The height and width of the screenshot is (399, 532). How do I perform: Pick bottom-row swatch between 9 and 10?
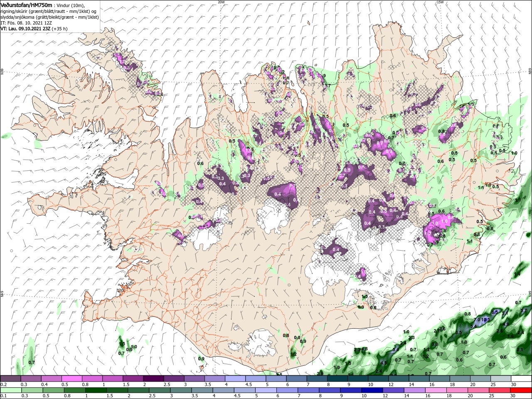pyautogui.click(x=350, y=390)
